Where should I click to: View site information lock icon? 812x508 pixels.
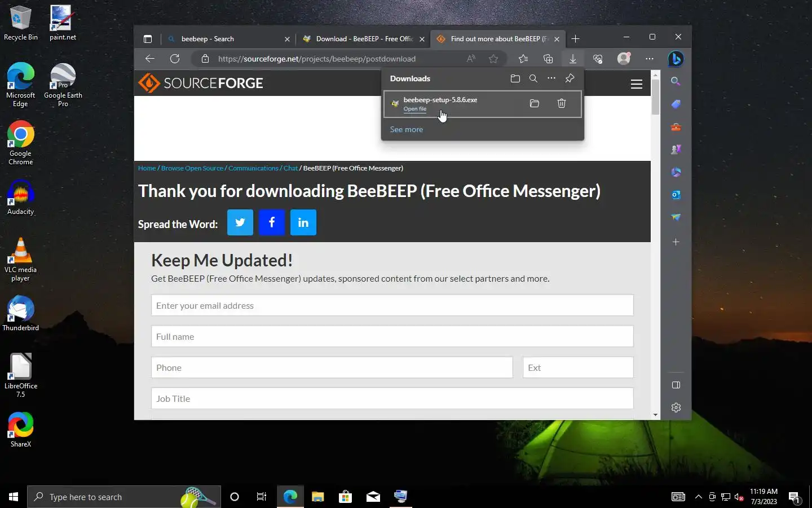[205, 59]
